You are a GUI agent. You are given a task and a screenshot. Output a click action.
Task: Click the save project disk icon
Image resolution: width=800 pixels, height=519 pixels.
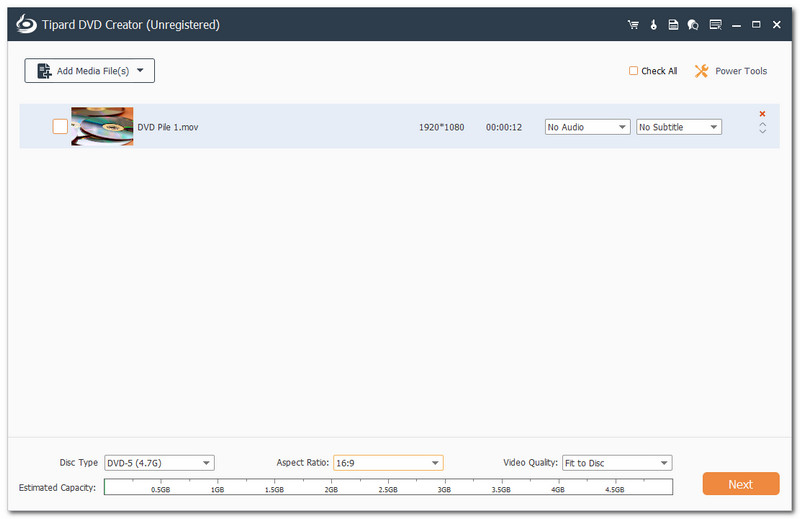pos(673,24)
